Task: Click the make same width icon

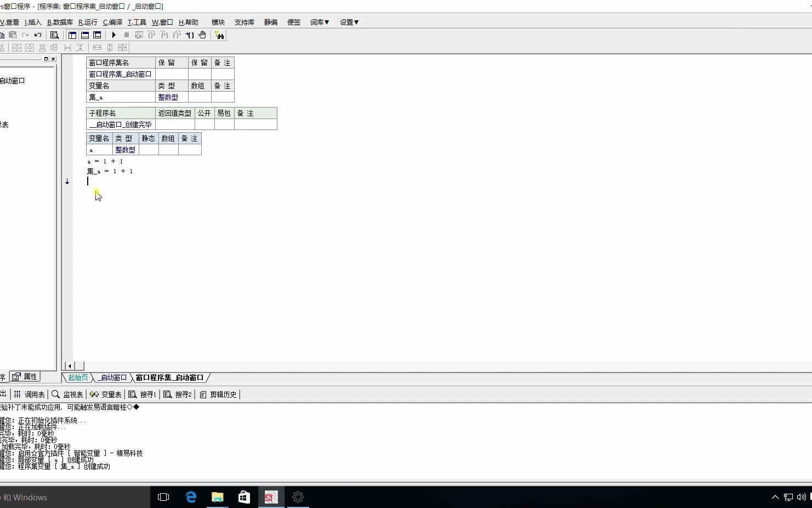Action: pyautogui.click(x=97, y=48)
